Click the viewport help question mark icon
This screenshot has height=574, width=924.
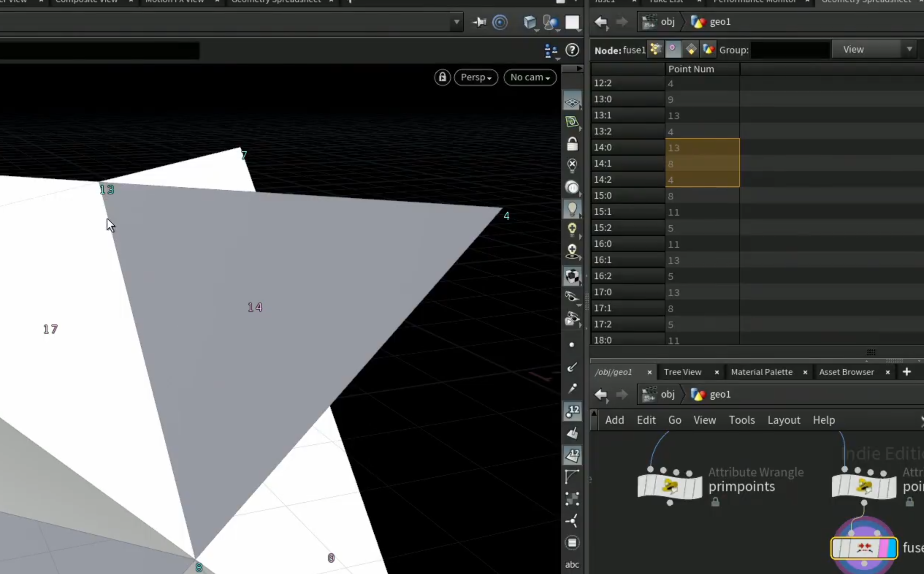pyautogui.click(x=572, y=50)
